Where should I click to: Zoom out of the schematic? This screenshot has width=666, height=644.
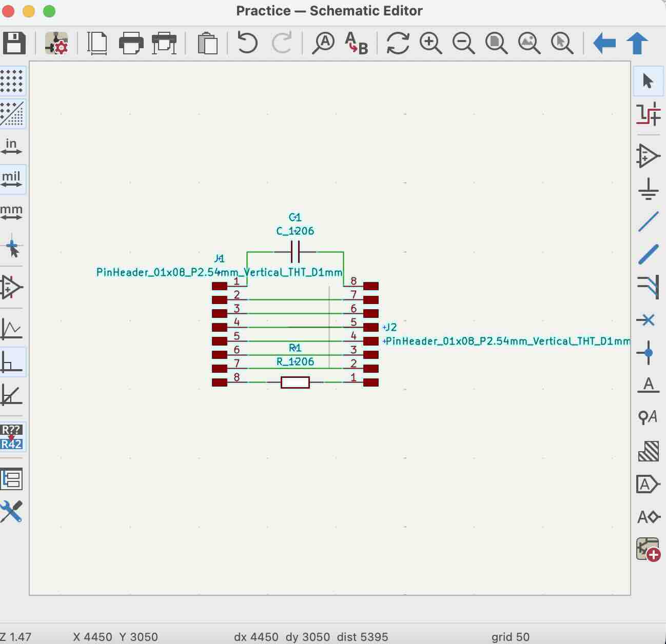[463, 43]
